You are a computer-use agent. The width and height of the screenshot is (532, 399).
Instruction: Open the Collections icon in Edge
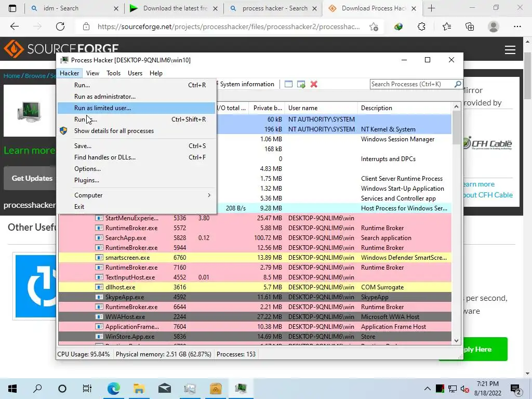tap(470, 26)
